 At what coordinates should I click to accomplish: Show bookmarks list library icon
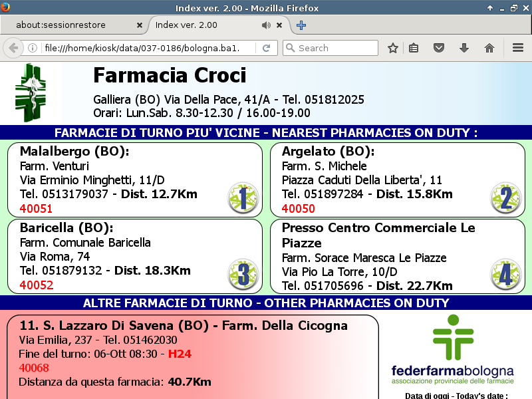pos(414,48)
